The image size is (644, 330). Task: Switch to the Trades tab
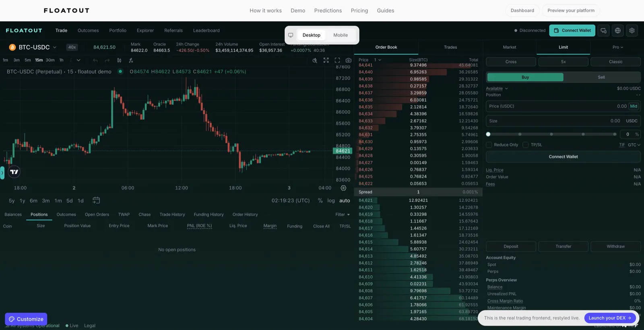[x=450, y=47]
